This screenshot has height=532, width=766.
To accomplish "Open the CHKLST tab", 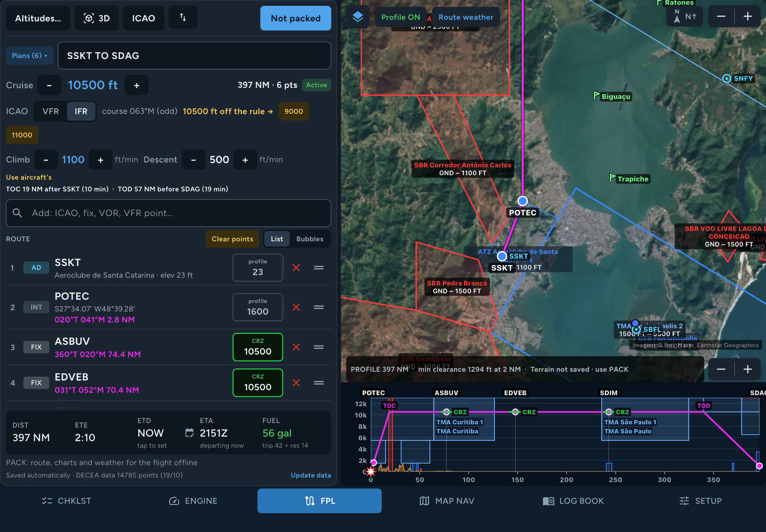I will pos(66,501).
